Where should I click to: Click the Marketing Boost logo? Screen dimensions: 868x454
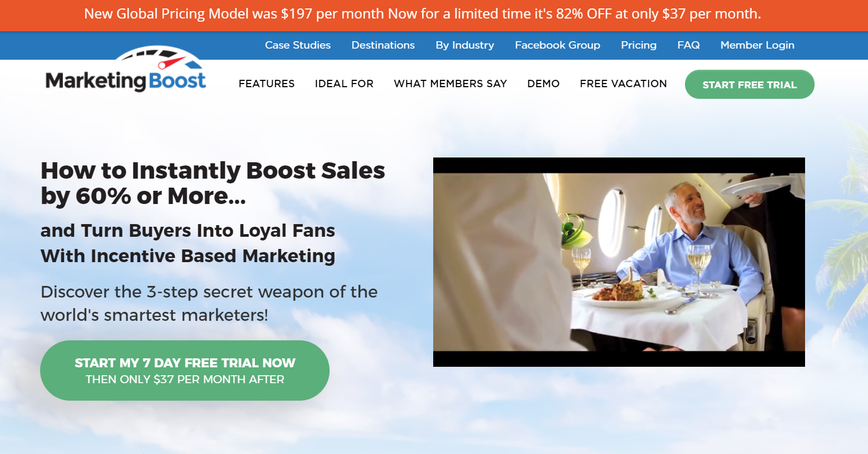tap(126, 69)
